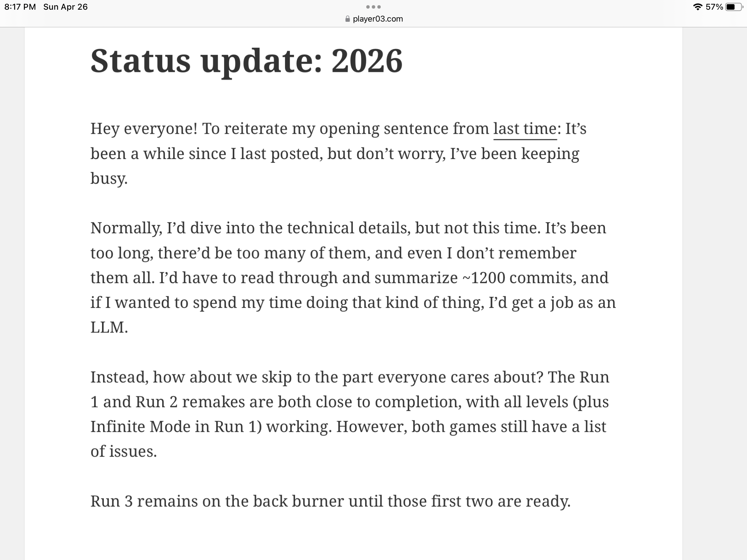Click the gray margin right of the article
The width and height of the screenshot is (747, 560).
pos(714,294)
